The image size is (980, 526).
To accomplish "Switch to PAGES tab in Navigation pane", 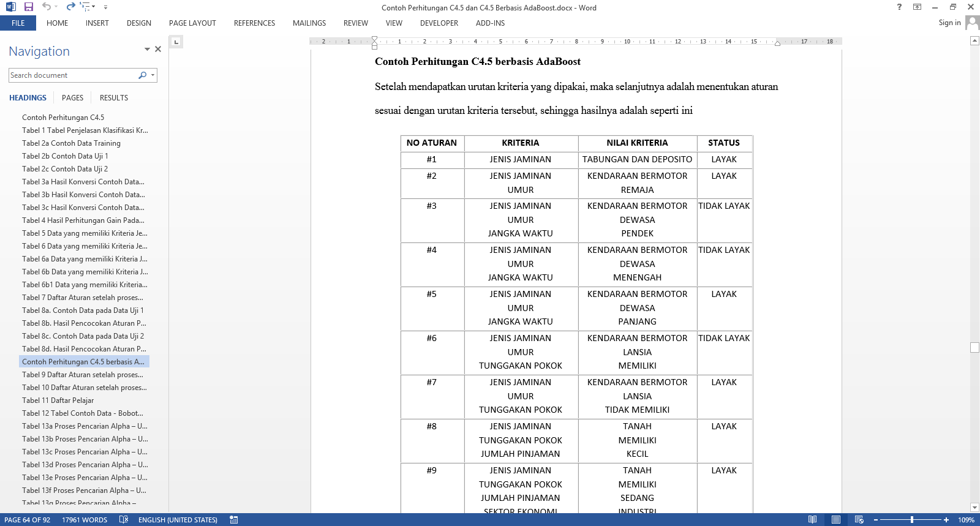I will pyautogui.click(x=72, y=98).
